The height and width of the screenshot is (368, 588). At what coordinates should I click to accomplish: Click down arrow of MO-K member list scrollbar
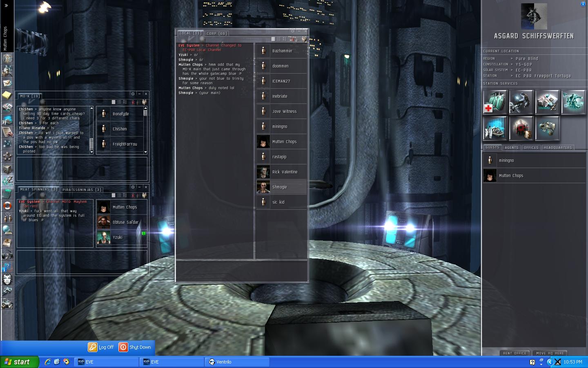(145, 152)
